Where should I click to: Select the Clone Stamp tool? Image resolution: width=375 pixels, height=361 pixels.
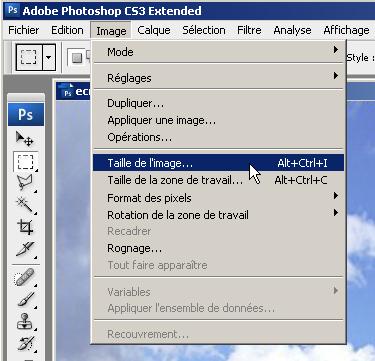click(25, 321)
